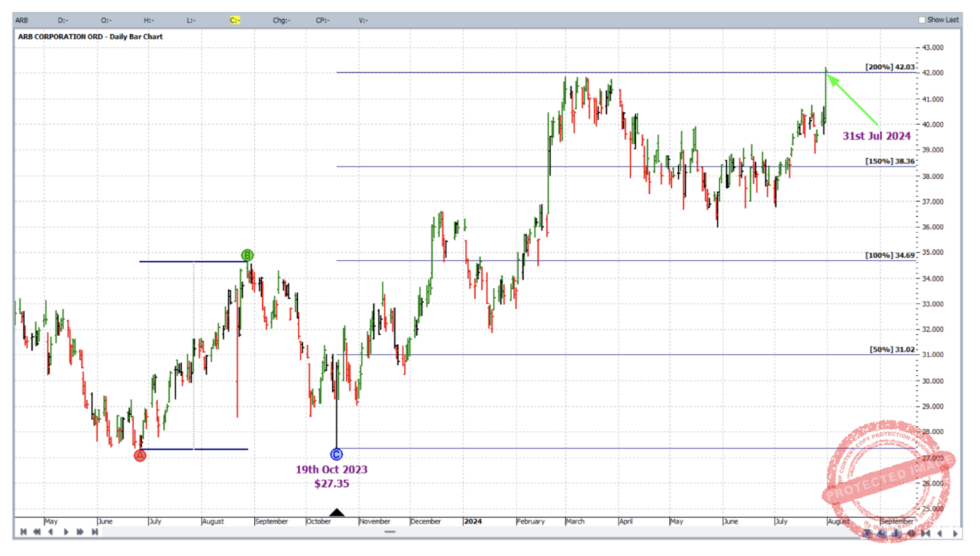This screenshot has width=980, height=556.
Task: Click the black triangle marker on date axis
Action: [x=337, y=513]
